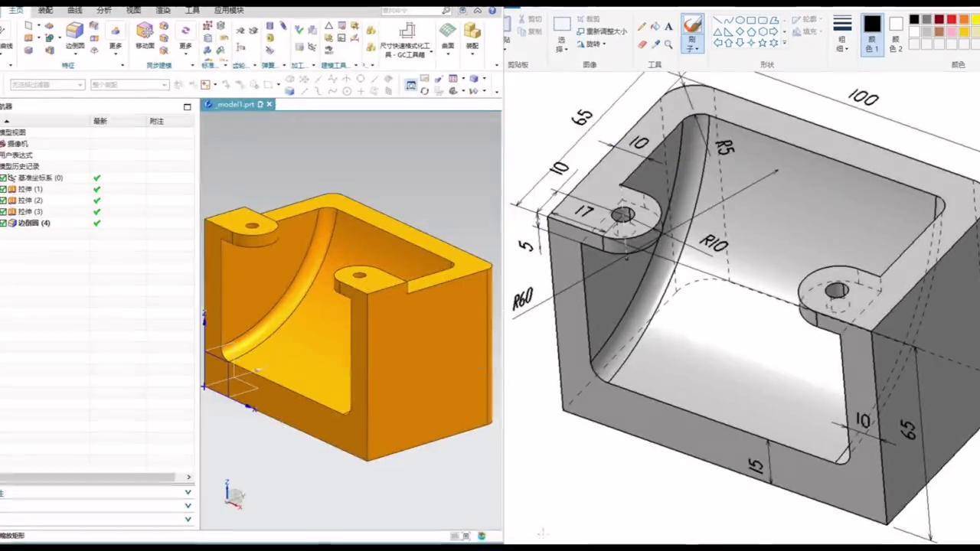Select 颜色 1 primary color box
Screen dimensions: 980x551
click(x=872, y=34)
